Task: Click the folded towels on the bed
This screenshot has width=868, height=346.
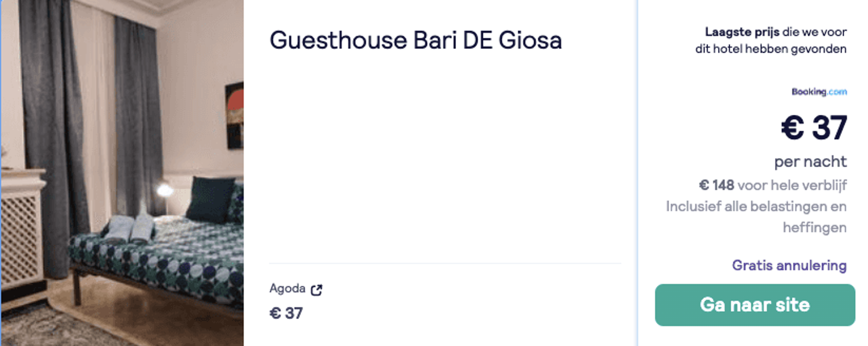Action: click(130, 229)
